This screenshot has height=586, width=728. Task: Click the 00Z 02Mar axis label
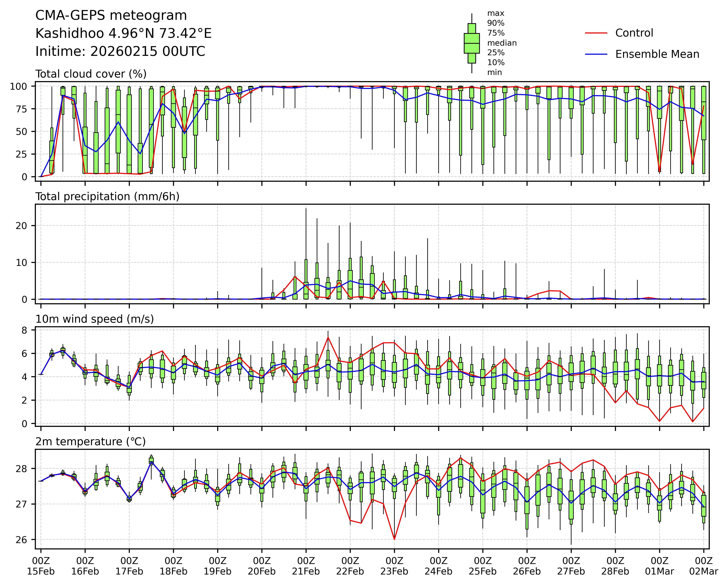704,566
